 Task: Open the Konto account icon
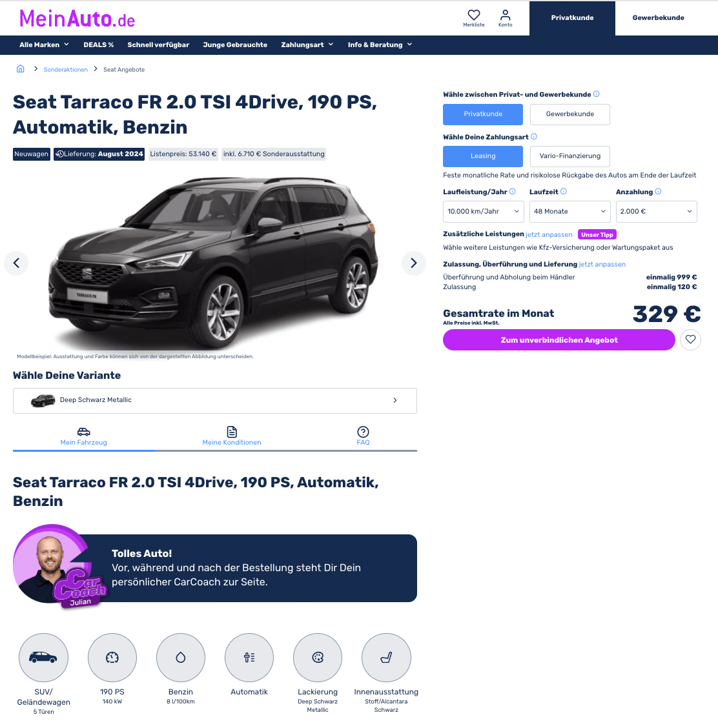click(505, 18)
